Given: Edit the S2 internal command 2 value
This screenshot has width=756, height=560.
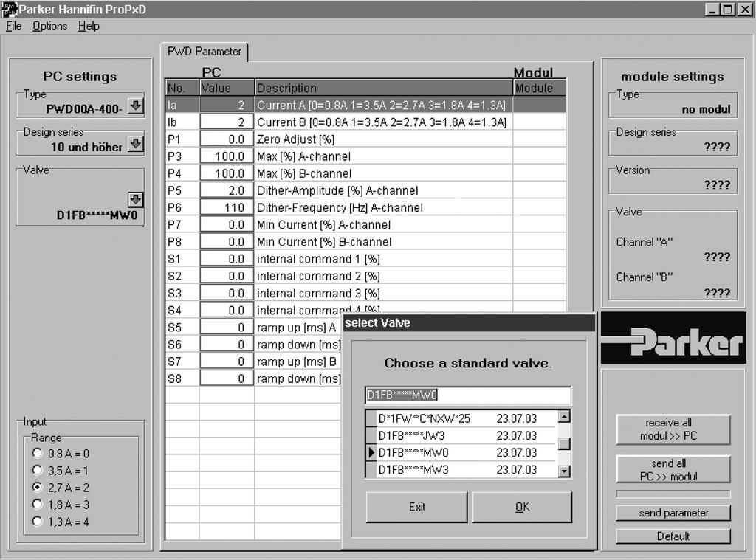Looking at the screenshot, I should [227, 276].
